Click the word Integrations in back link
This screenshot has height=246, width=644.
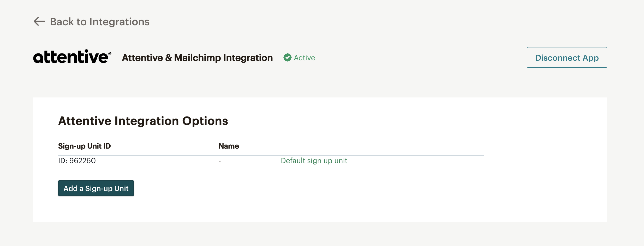(x=119, y=22)
